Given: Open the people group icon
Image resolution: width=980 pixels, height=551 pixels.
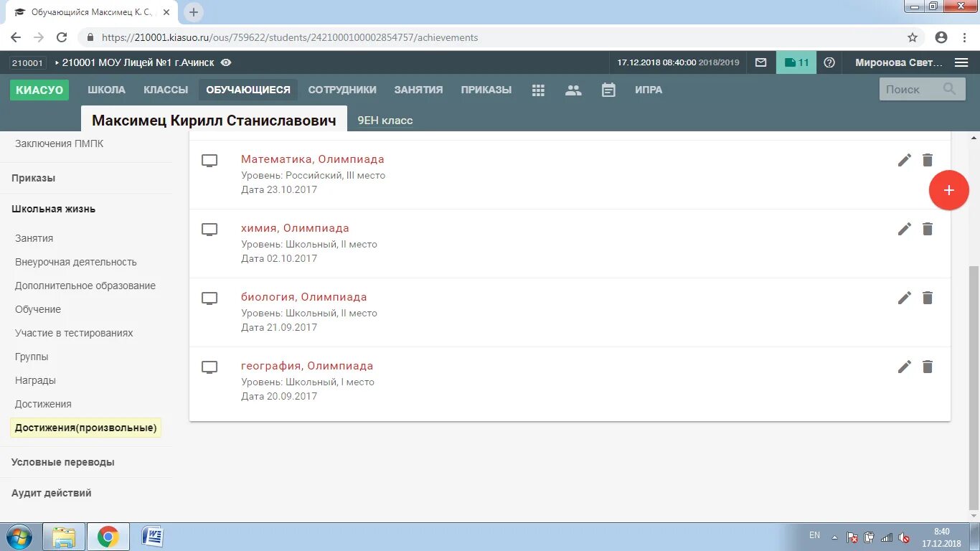Looking at the screenshot, I should point(573,90).
